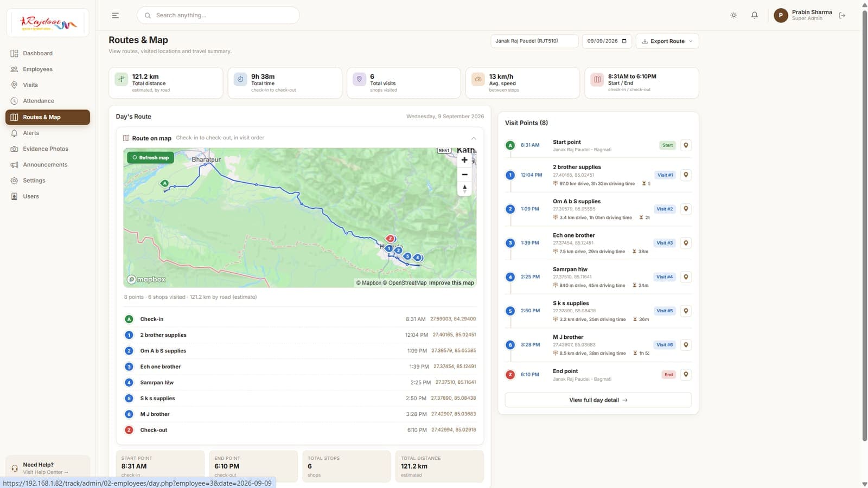868x488 pixels.
Task: Locate Samrpan h\w pin icon
Action: pos(686,277)
